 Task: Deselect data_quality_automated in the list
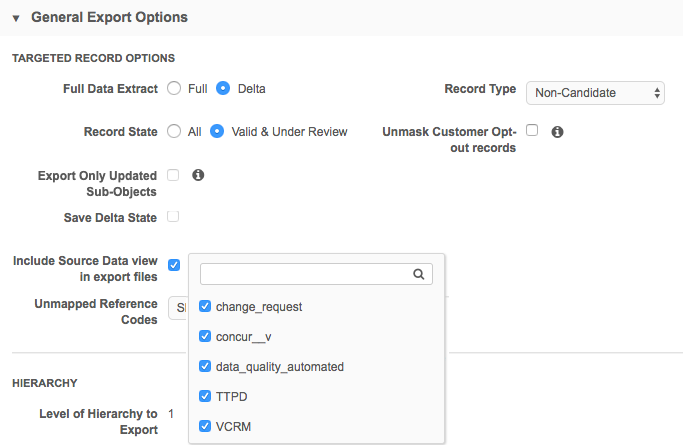tap(206, 367)
